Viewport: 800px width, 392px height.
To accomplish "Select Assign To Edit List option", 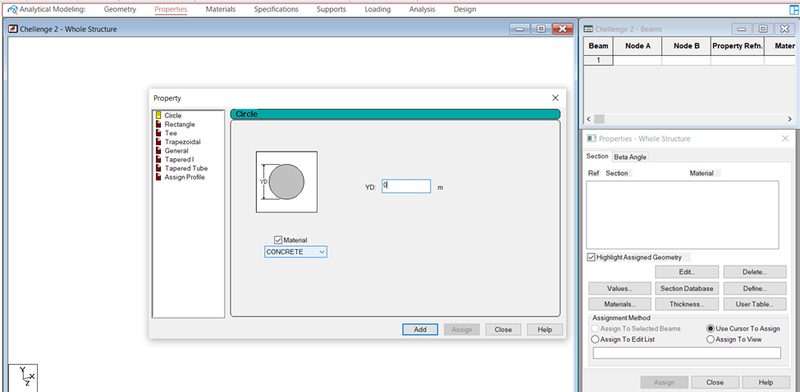I will coord(595,339).
